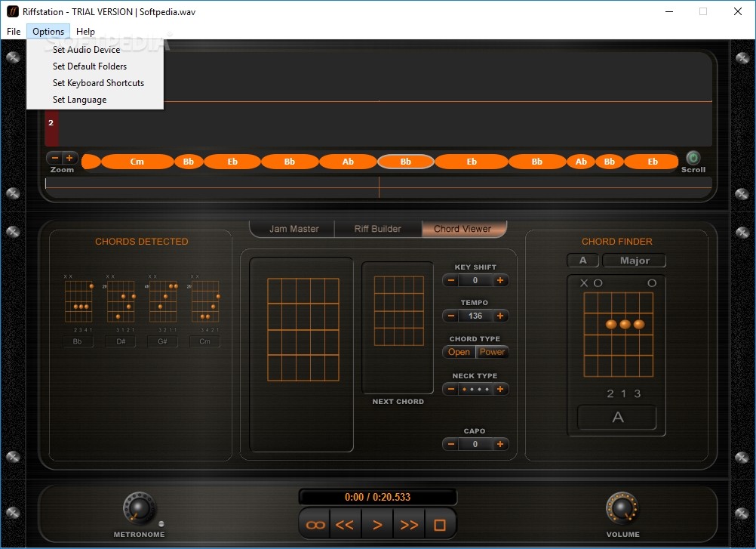Increase Capo with plus button
The width and height of the screenshot is (756, 549).
tap(500, 444)
